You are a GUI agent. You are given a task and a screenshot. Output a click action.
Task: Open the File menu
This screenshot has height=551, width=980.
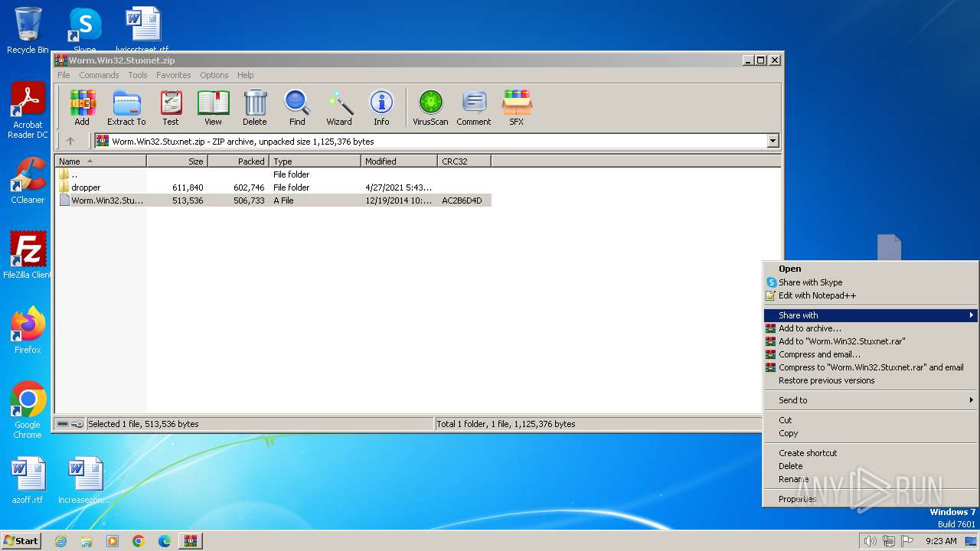pyautogui.click(x=64, y=75)
